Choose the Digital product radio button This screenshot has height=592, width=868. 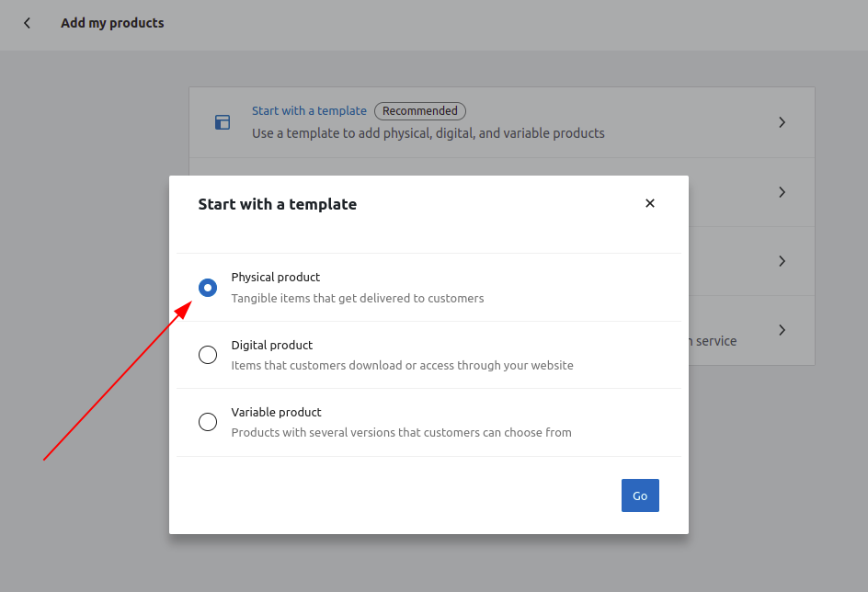[x=208, y=355]
